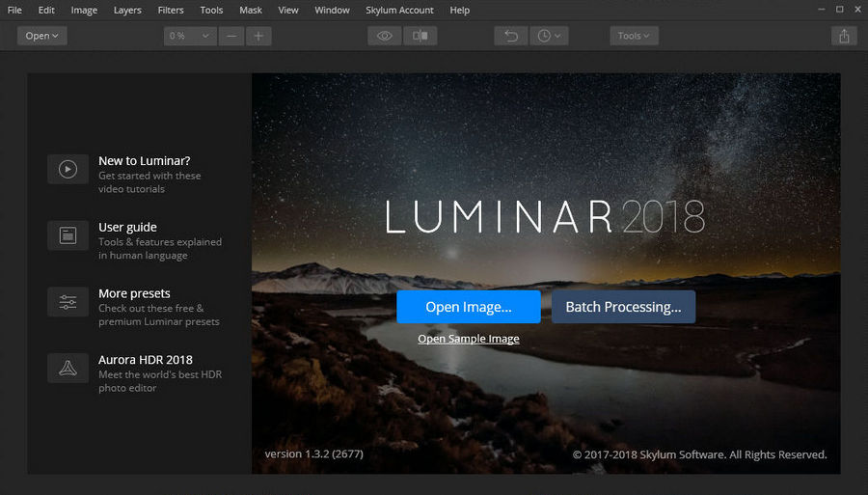Image resolution: width=868 pixels, height=495 pixels.
Task: Click the zoom in plus button
Action: point(258,36)
